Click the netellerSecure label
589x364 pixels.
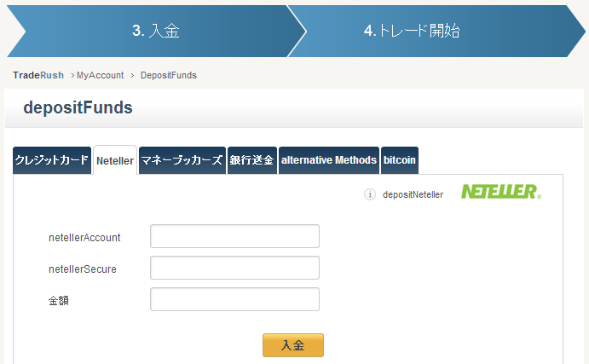point(83,269)
